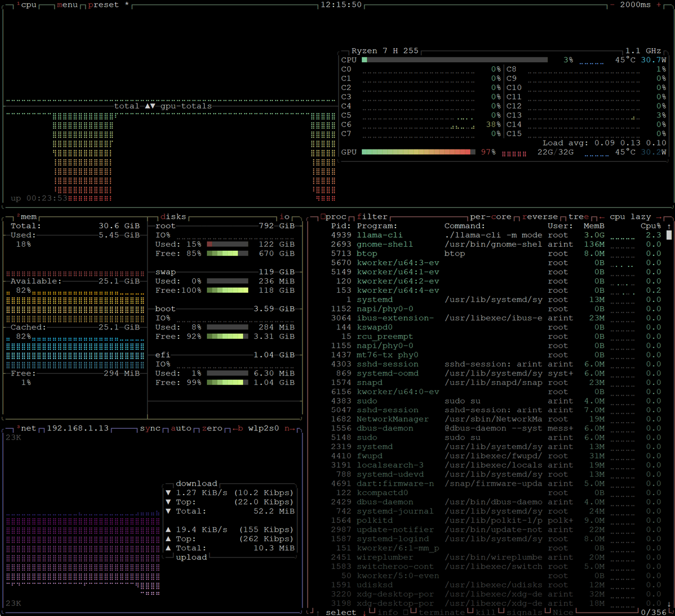The height and width of the screenshot is (616, 675).
Task: Click the uptime 00:23:53 text
Action: (x=39, y=198)
